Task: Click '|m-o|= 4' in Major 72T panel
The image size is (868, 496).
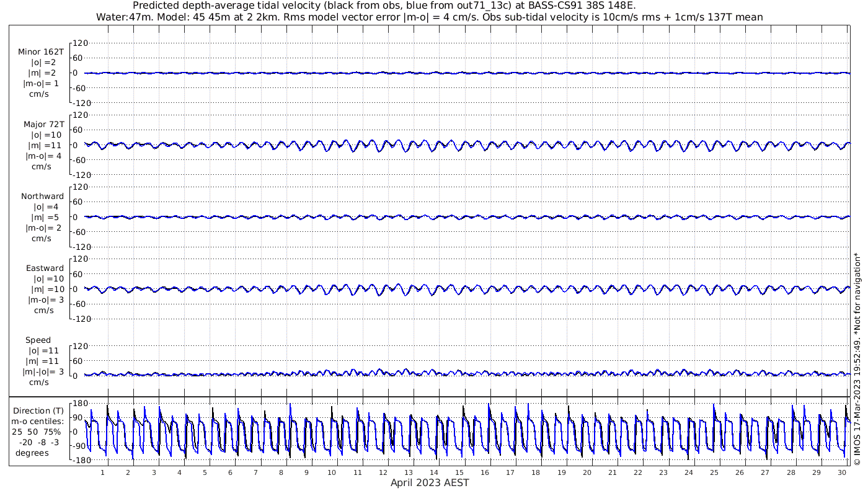Action: [43, 156]
